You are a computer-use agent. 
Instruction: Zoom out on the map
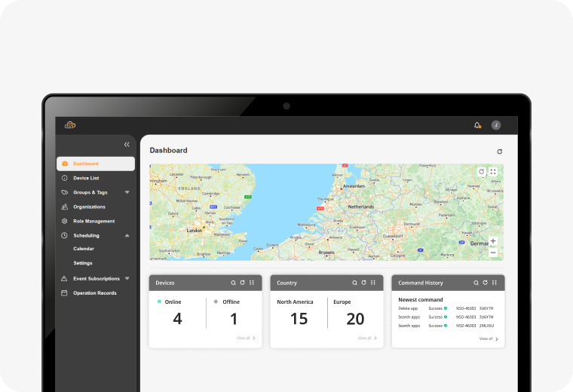point(493,253)
